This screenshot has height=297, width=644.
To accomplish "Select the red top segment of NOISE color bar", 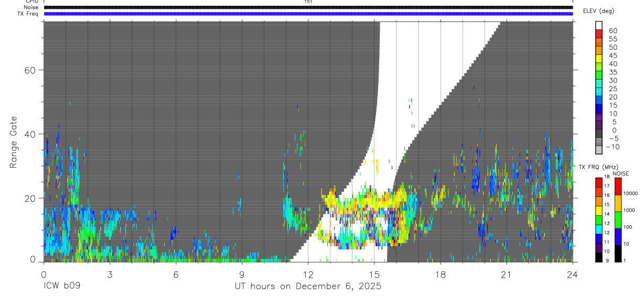I will click(x=618, y=186).
